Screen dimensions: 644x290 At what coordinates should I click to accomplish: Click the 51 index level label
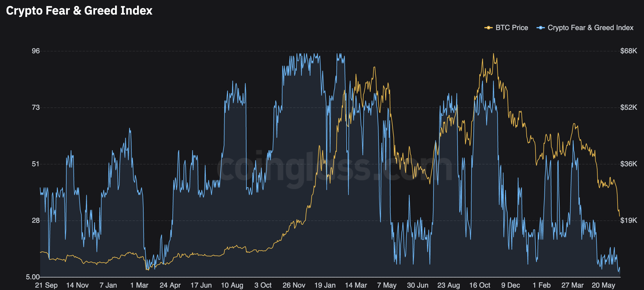click(x=36, y=164)
